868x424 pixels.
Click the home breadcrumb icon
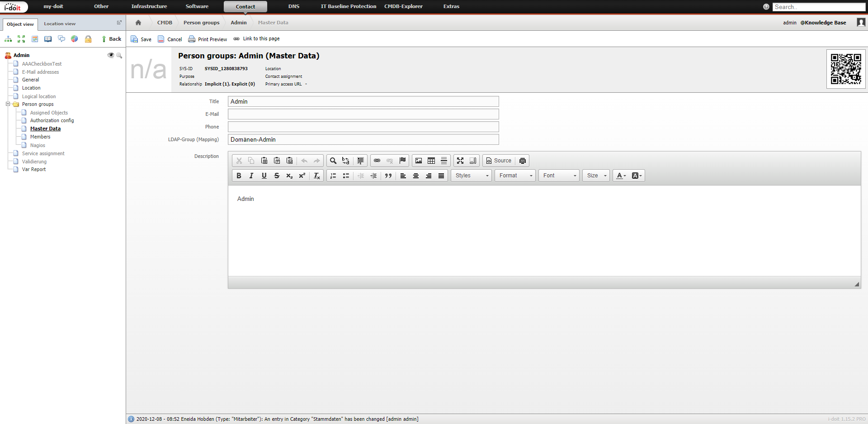tap(138, 23)
